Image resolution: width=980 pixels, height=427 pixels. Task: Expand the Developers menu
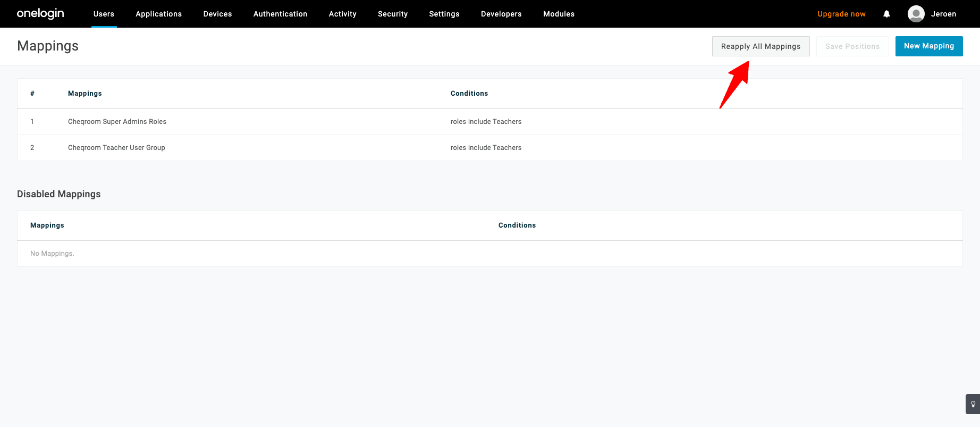tap(501, 14)
